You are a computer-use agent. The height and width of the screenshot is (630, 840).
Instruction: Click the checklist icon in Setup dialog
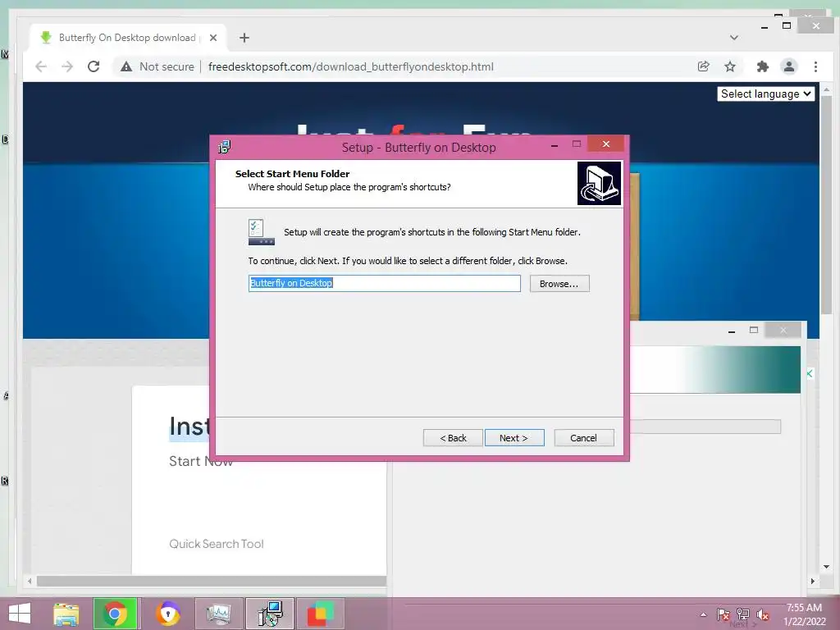tap(261, 231)
